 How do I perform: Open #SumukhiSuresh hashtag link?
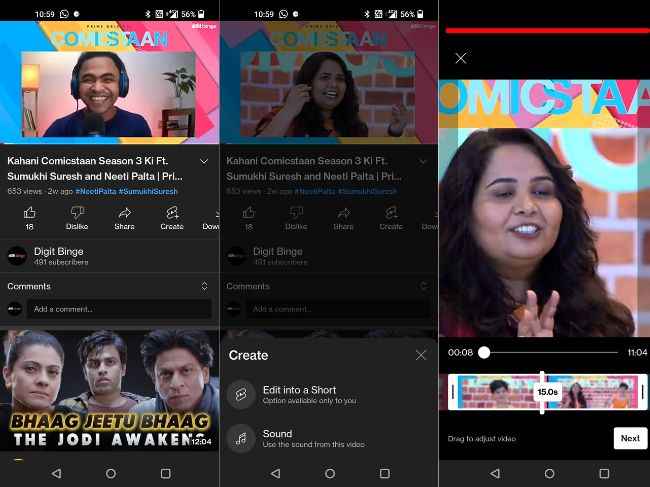click(x=148, y=191)
